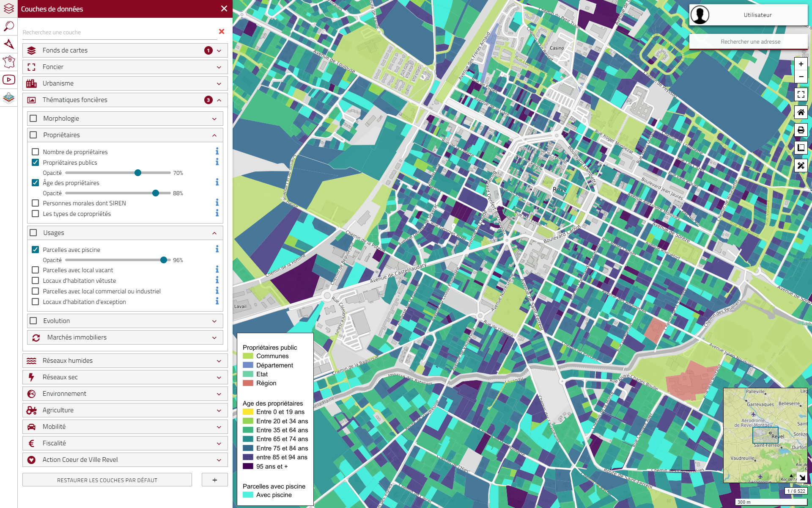Show info for Nombre de propriétaires

pyautogui.click(x=217, y=152)
